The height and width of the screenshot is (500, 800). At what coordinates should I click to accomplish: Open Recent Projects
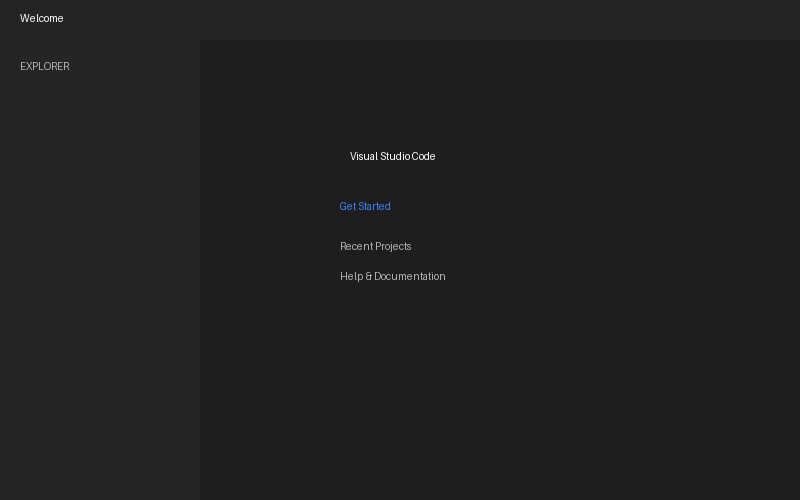(x=376, y=246)
